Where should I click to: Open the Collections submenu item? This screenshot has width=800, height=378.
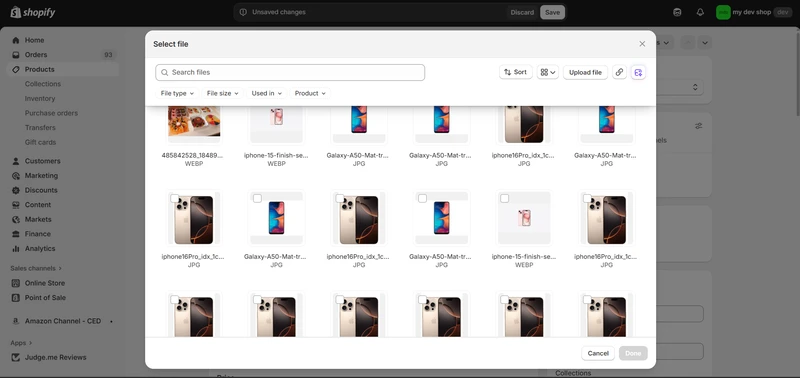pyautogui.click(x=43, y=84)
